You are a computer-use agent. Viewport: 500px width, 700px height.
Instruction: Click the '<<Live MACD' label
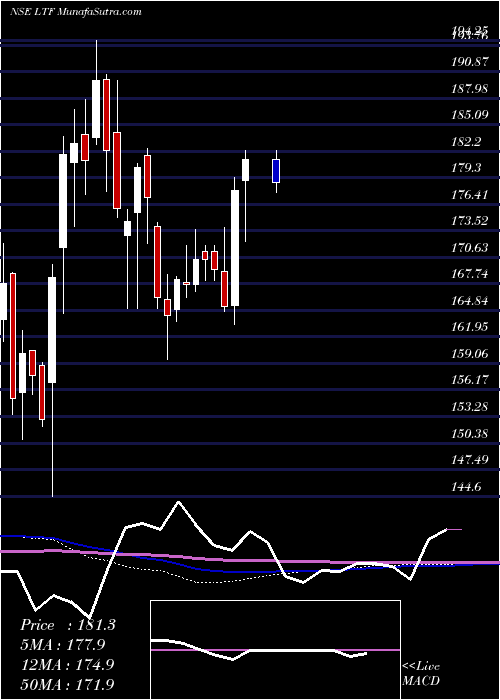[x=421, y=673]
